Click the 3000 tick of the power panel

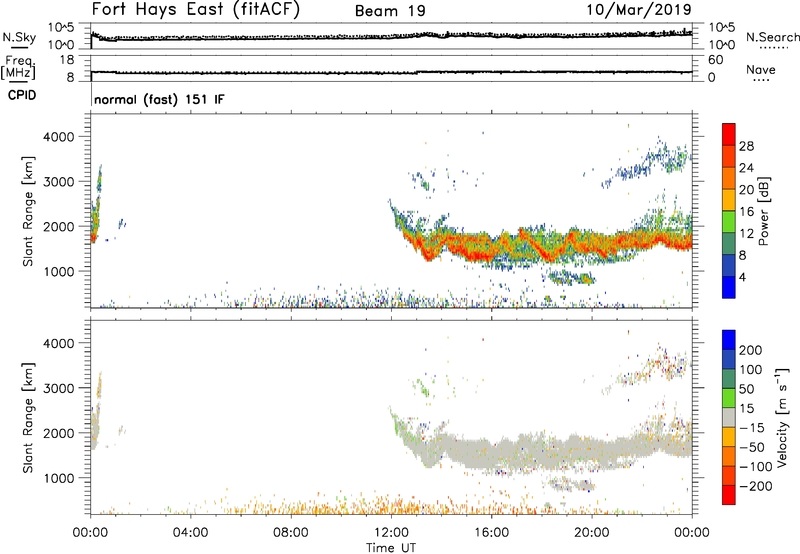(59, 182)
